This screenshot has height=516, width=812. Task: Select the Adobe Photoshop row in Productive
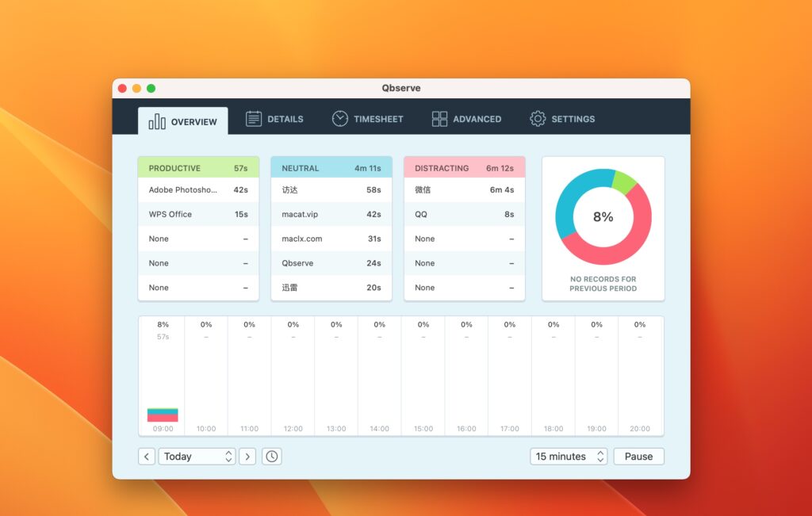[x=198, y=190]
